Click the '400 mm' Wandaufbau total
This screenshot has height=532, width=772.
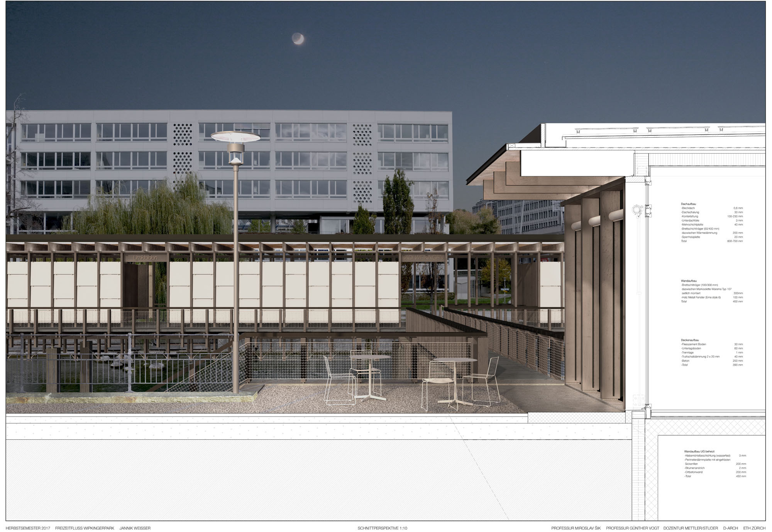coord(738,302)
